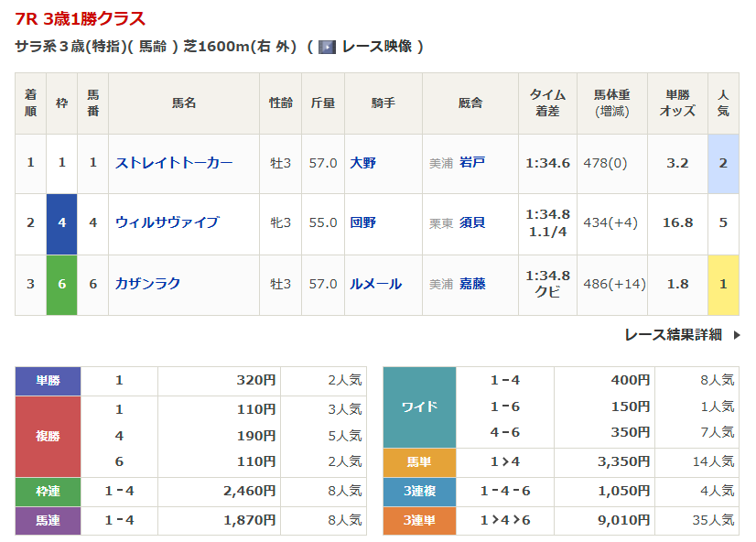Viewport: 756px width, 542px height.
Task: Open horse page for カザンラク
Action: [147, 284]
